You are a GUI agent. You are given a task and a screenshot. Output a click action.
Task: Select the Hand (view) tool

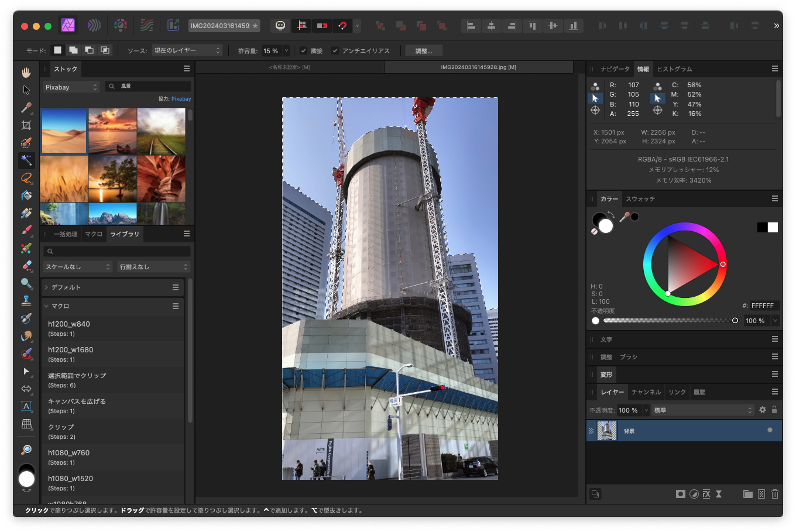[26, 73]
